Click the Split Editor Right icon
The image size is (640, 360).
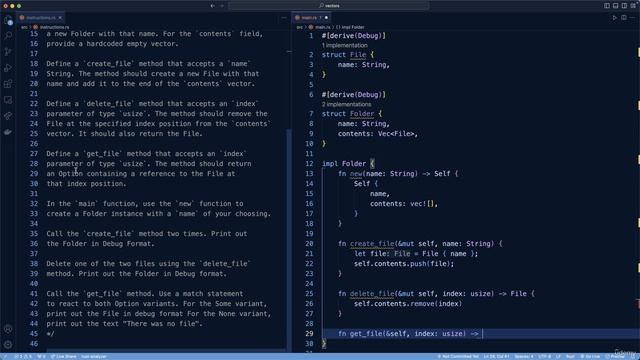(x=624, y=18)
